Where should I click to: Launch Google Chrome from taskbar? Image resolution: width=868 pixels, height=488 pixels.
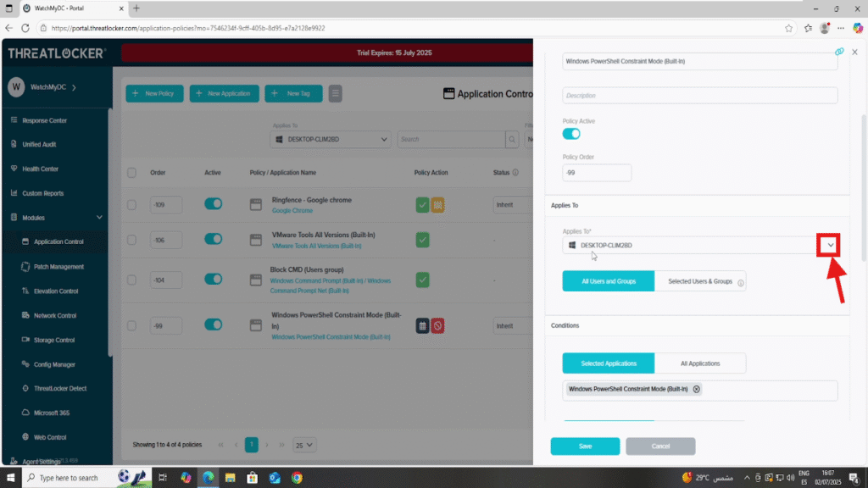click(x=298, y=478)
